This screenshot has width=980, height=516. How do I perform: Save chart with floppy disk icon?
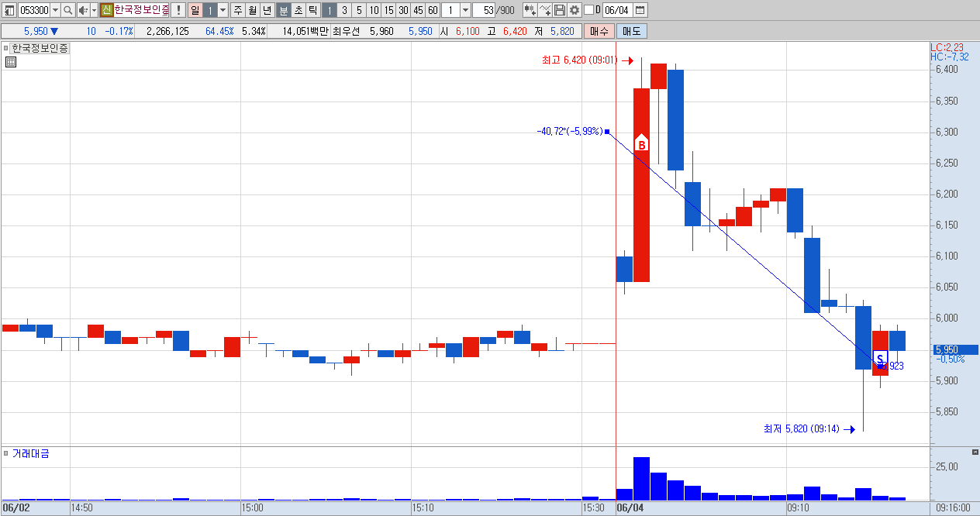pyautogui.click(x=560, y=10)
